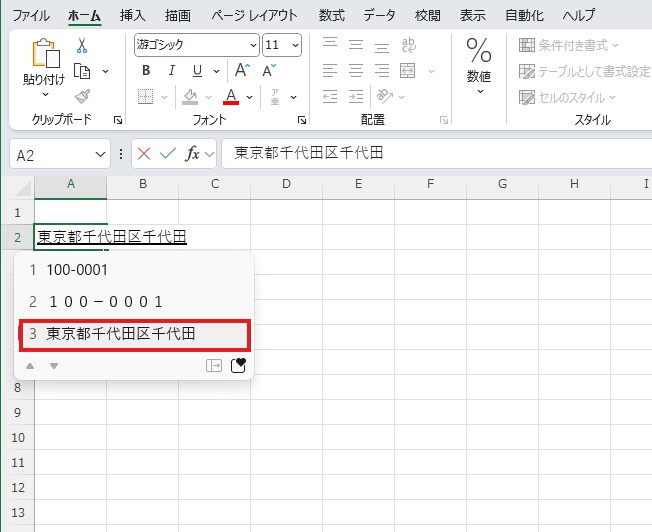
Task: Switch to the 校閲 tab
Action: click(x=427, y=15)
